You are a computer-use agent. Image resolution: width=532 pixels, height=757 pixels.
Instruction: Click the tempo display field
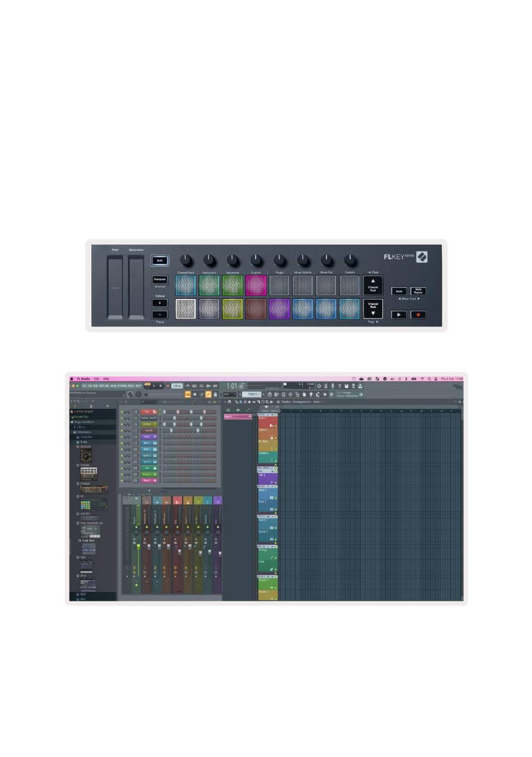[177, 386]
